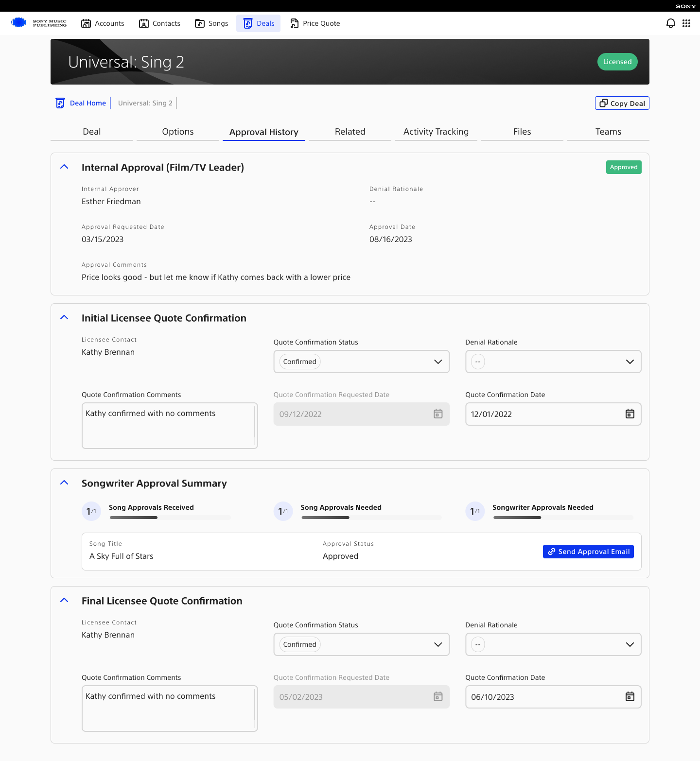Viewport: 700px width, 761px height.
Task: Click the SONY label in top bar
Action: 686,6
